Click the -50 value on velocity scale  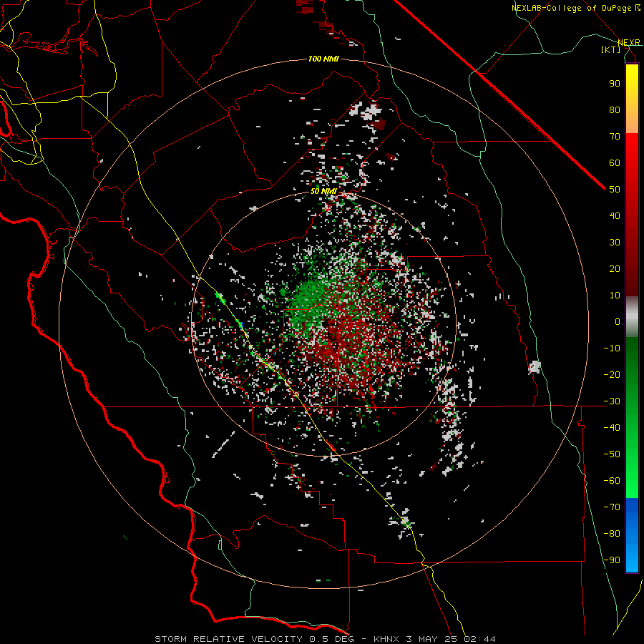point(612,454)
